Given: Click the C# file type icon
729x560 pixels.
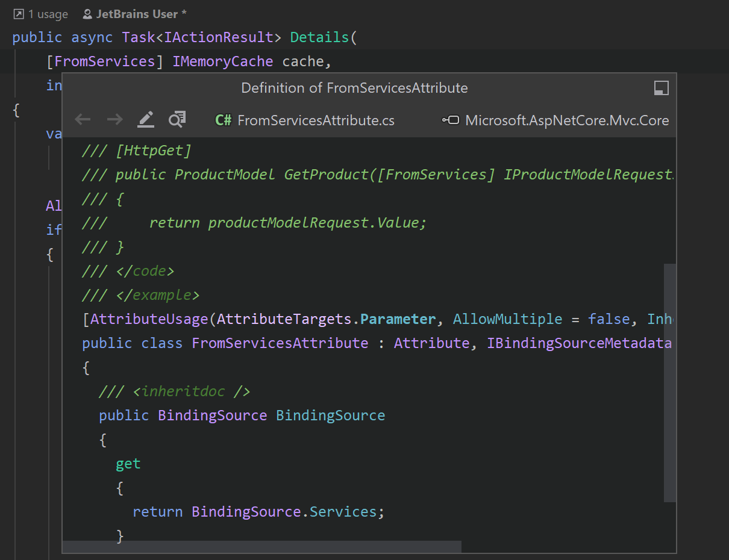Looking at the screenshot, I should (x=223, y=120).
